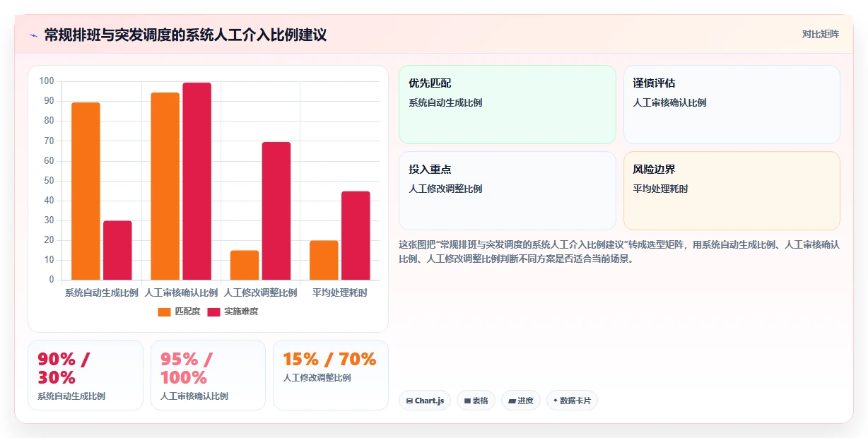Image resolution: width=868 pixels, height=438 pixels.
Task: Click the orange bar for 人工修改调整比例
Action: 245,265
